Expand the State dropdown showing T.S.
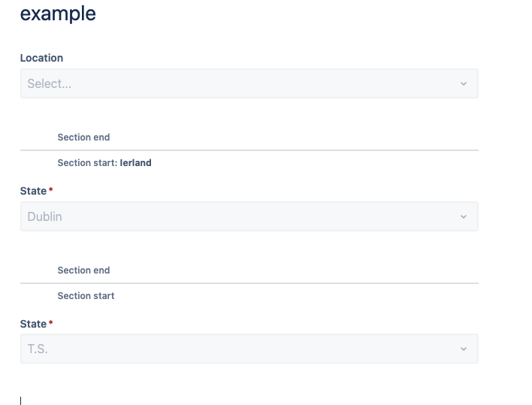The image size is (532, 405). (240, 349)
